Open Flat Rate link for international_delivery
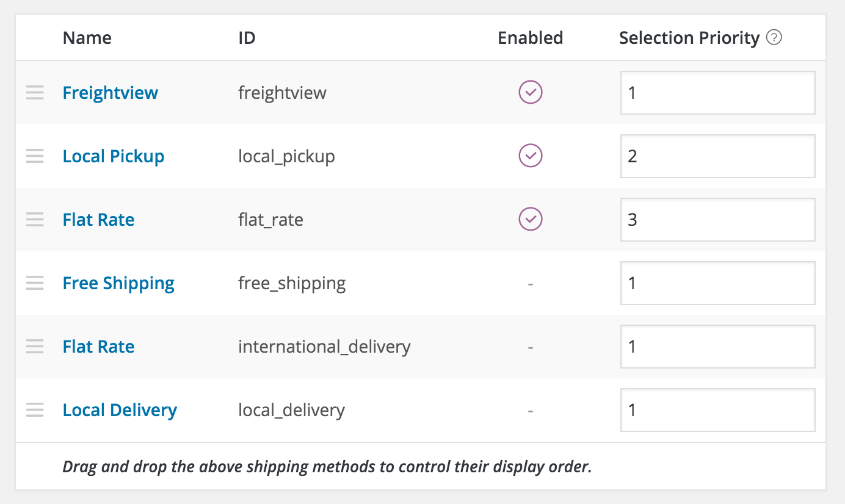This screenshot has height=504, width=845. coord(98,347)
